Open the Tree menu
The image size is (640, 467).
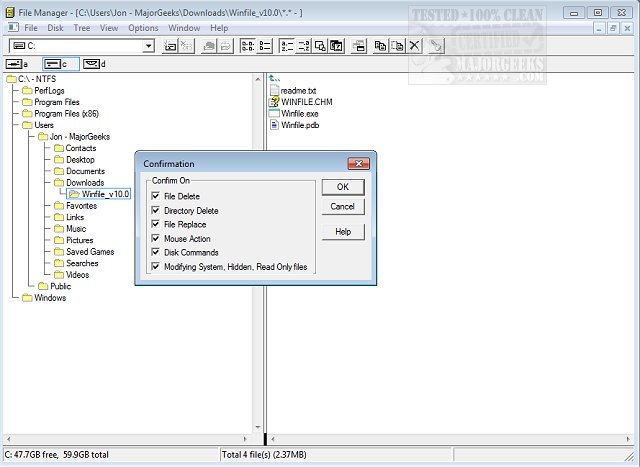pyautogui.click(x=82, y=28)
